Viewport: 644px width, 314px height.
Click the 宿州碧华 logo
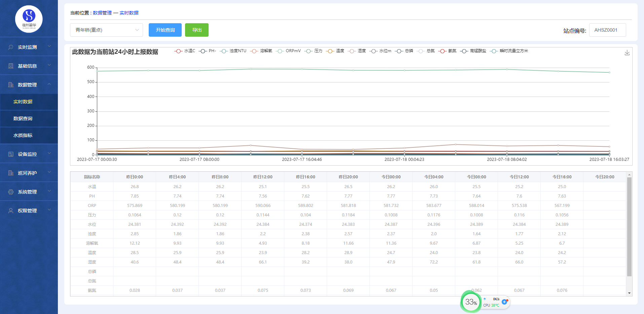[29, 19]
